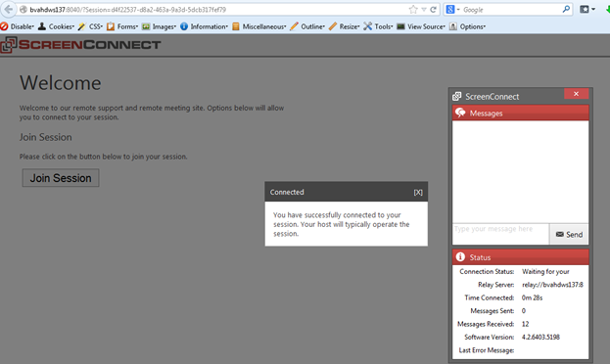
Task: Click the browser back arrow button
Action: click(x=9, y=9)
